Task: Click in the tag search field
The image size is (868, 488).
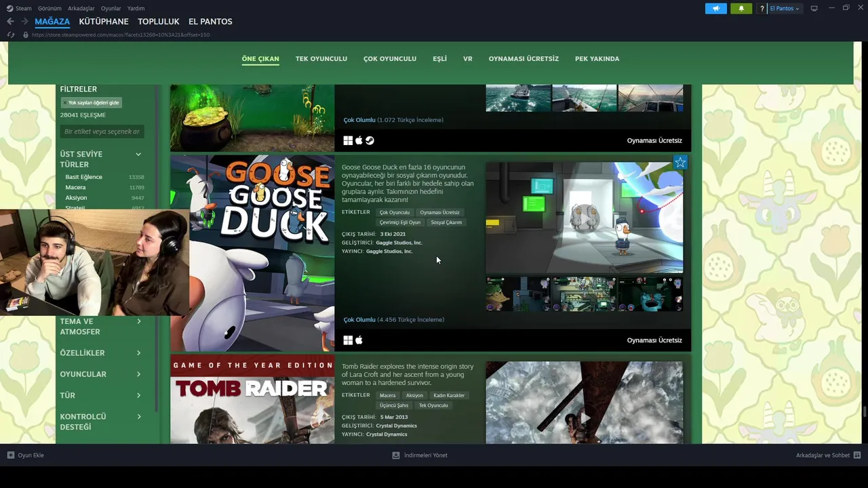Action: [x=102, y=131]
